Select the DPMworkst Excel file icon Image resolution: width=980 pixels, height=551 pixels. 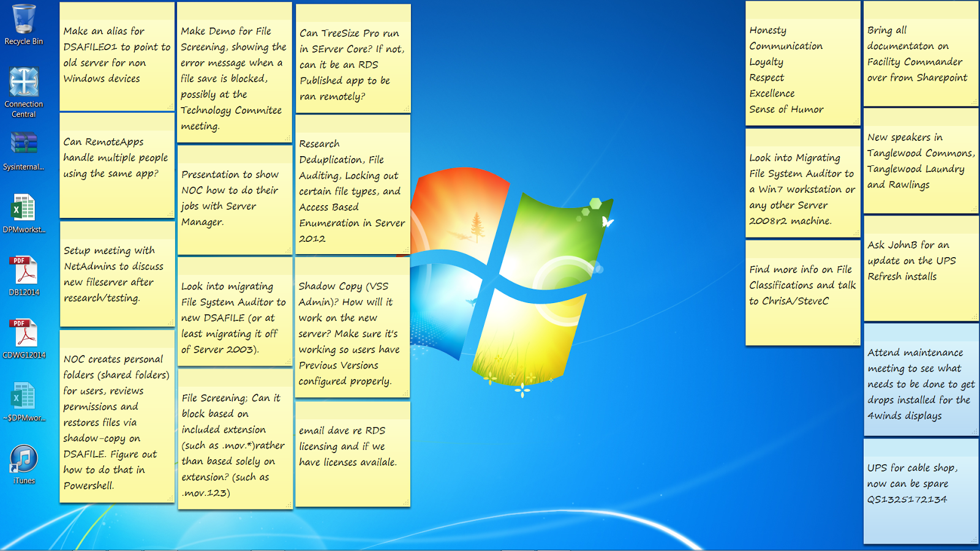[x=24, y=214]
